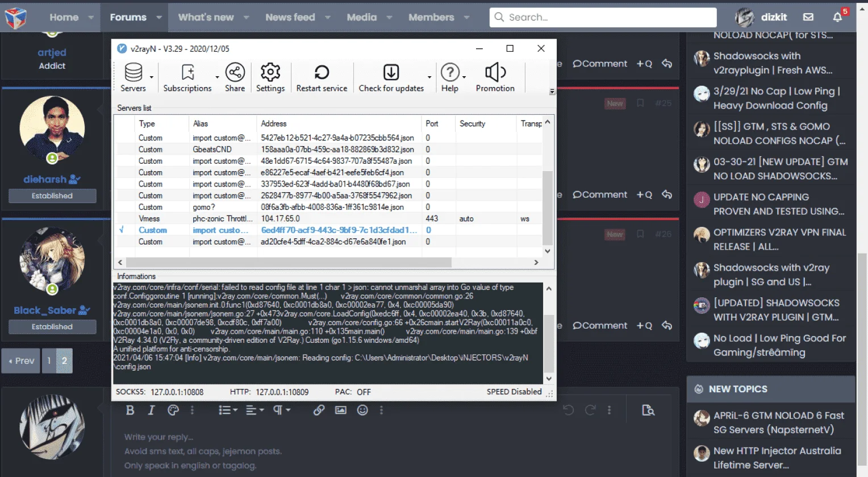Open the paragraph format dropdown

(x=282, y=410)
